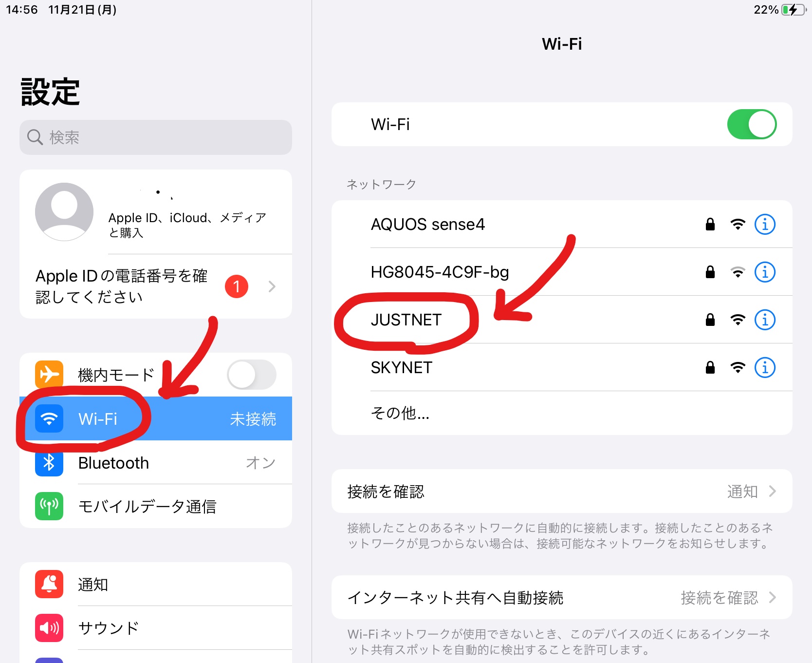Image resolution: width=812 pixels, height=663 pixels.
Task: Tap the 未接続 status text
Action: 253,419
